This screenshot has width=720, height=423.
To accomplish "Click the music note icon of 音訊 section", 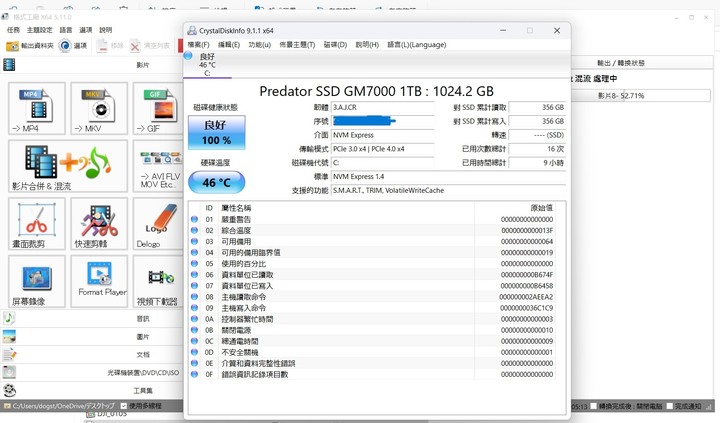I will 9,318.
